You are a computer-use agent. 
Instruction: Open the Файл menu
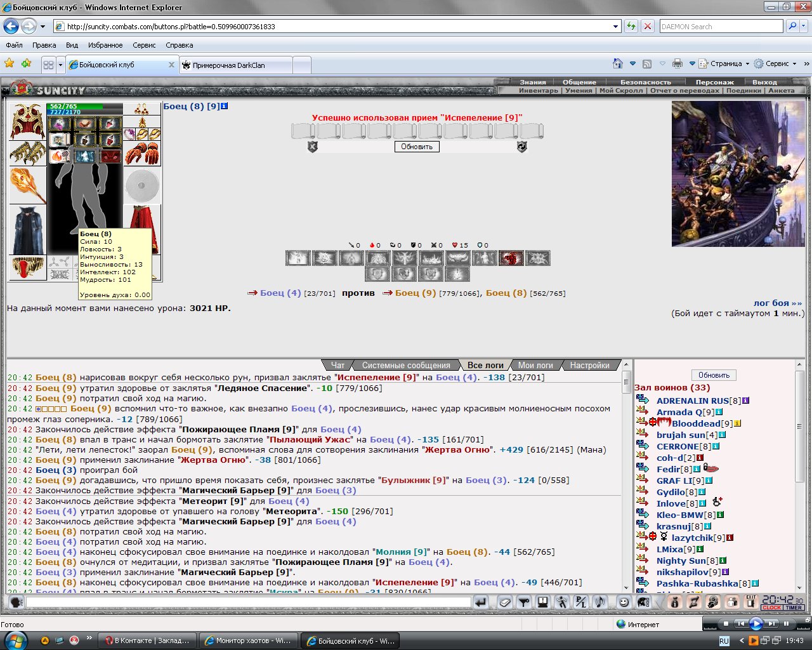(x=14, y=45)
